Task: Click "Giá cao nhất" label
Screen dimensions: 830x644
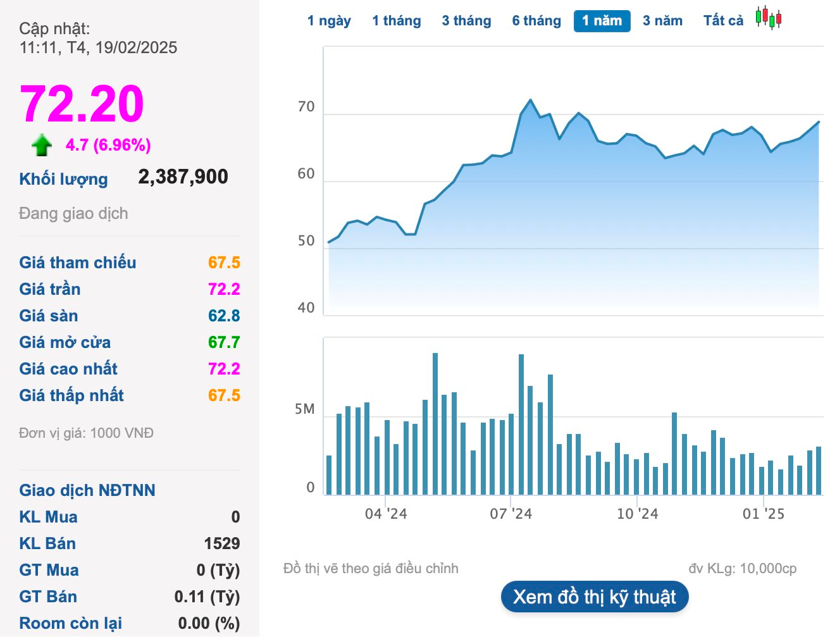Action: (68, 369)
